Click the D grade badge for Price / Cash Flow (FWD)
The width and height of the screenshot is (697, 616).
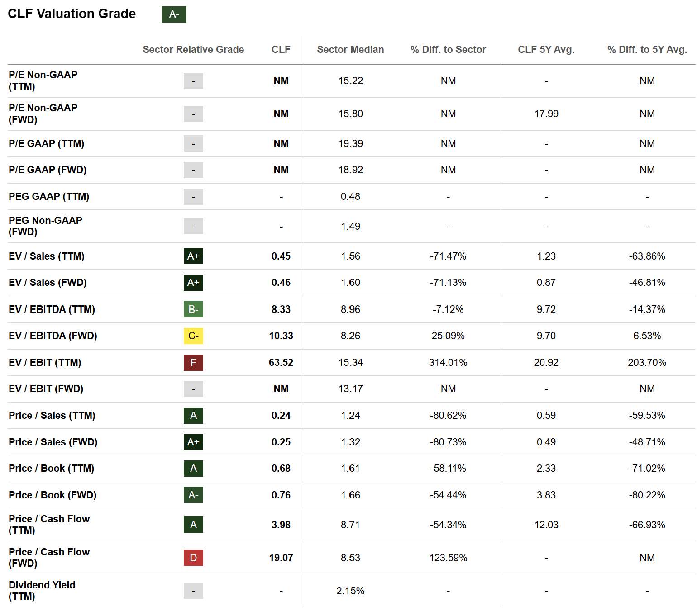pyautogui.click(x=193, y=558)
